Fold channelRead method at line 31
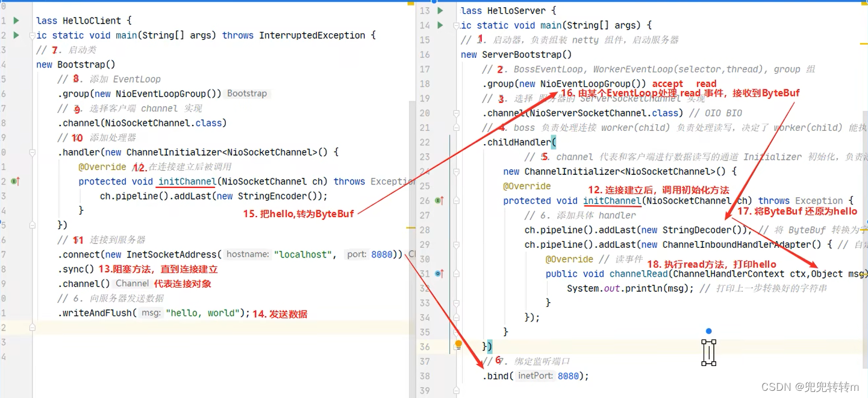This screenshot has width=868, height=398. click(x=456, y=274)
